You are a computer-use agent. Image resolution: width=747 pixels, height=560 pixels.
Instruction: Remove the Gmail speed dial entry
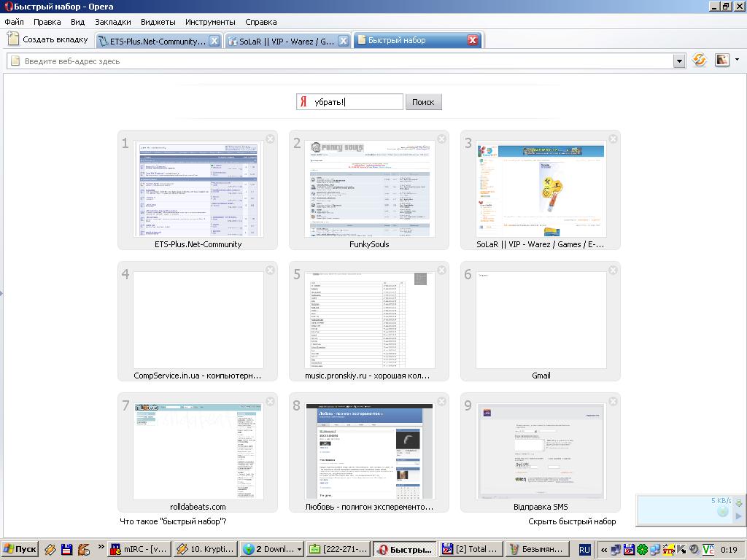click(x=613, y=270)
